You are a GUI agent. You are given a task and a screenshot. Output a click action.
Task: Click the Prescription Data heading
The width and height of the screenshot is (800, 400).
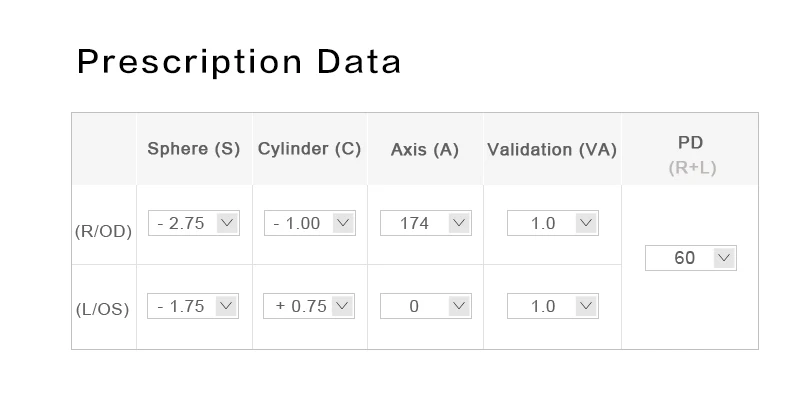coord(239,62)
